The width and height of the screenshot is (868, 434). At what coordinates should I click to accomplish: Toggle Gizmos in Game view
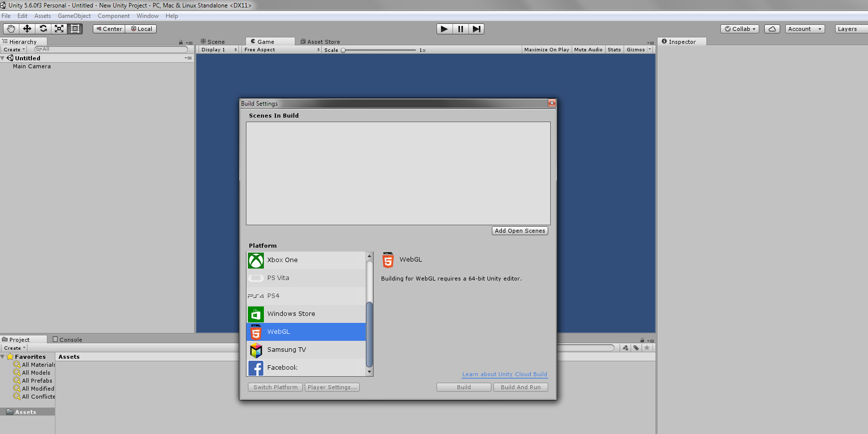tap(636, 50)
